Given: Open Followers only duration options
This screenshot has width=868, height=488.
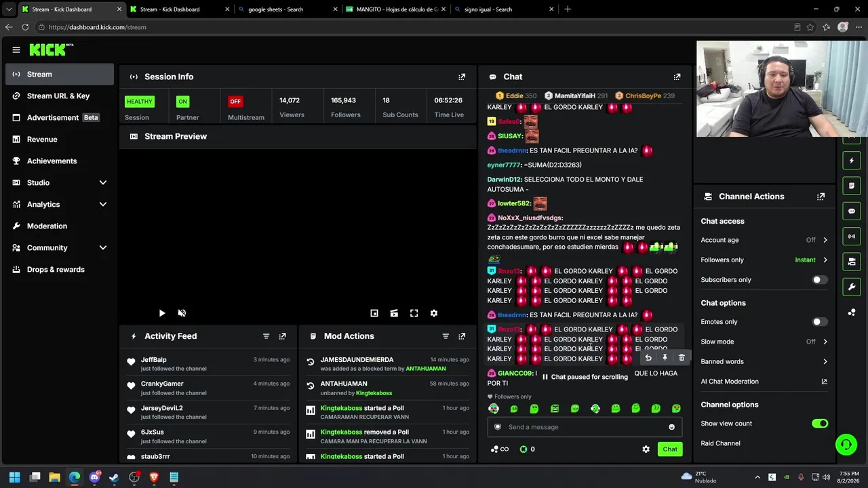Looking at the screenshot, I should (764, 260).
